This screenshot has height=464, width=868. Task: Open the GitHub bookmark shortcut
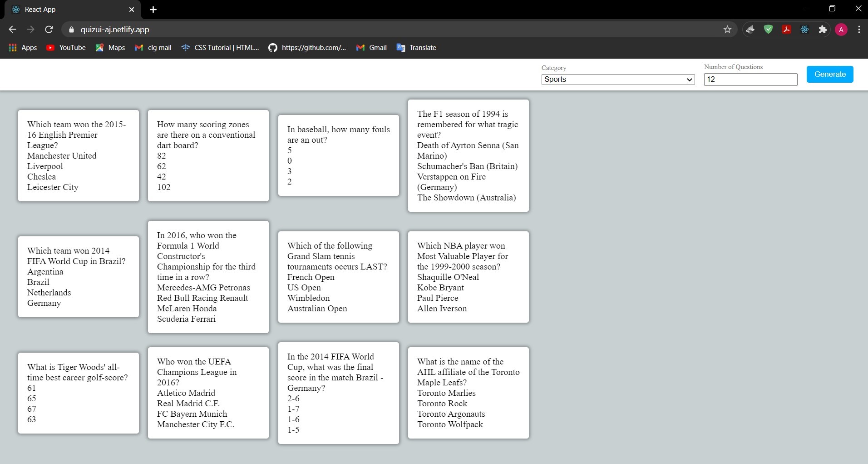[307, 47]
